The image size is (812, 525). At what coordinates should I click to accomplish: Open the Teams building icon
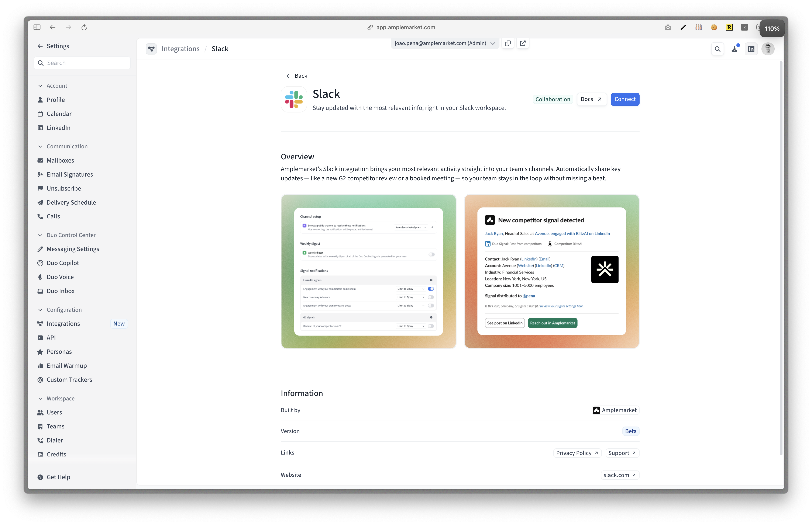(40, 426)
